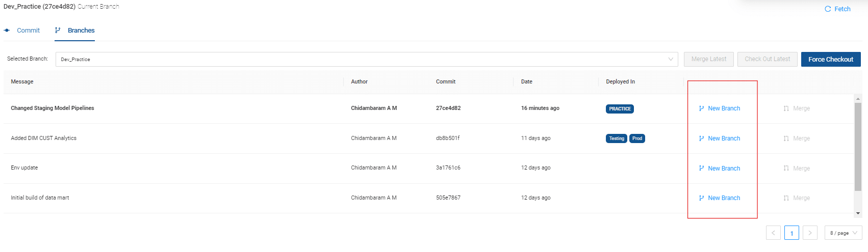Click the Prod deployment tag

(x=637, y=138)
